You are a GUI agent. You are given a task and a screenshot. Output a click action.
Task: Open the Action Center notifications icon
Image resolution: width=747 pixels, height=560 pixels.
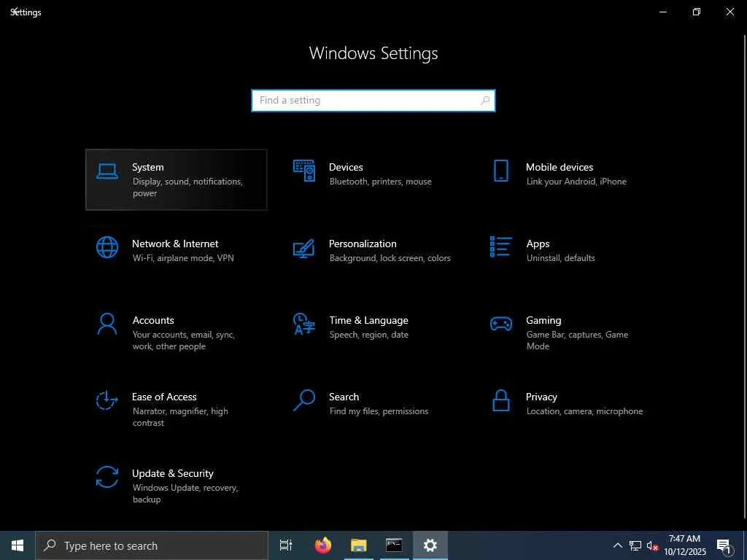click(x=724, y=545)
